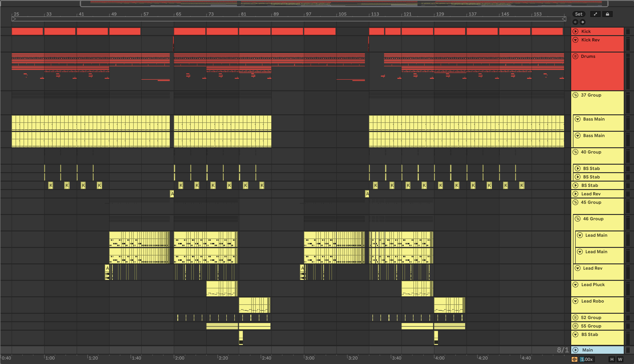Toggle the H optimize height button
Viewport: 634px width, 364px height.
click(612, 359)
